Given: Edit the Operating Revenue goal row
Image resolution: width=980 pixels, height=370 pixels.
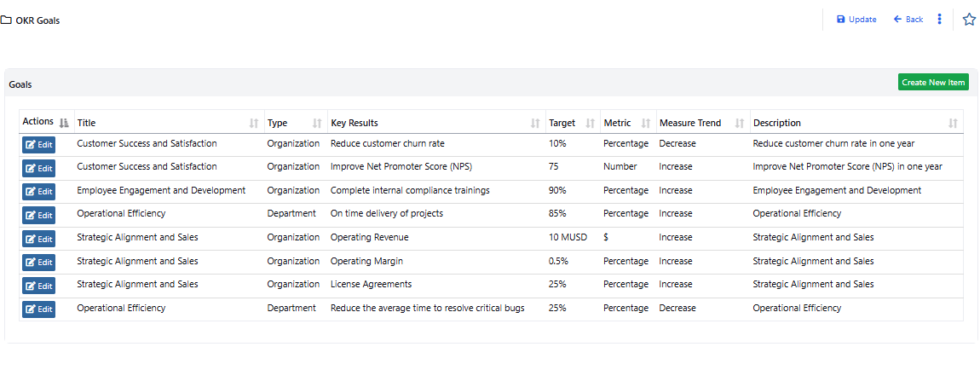Looking at the screenshot, I should (38, 239).
